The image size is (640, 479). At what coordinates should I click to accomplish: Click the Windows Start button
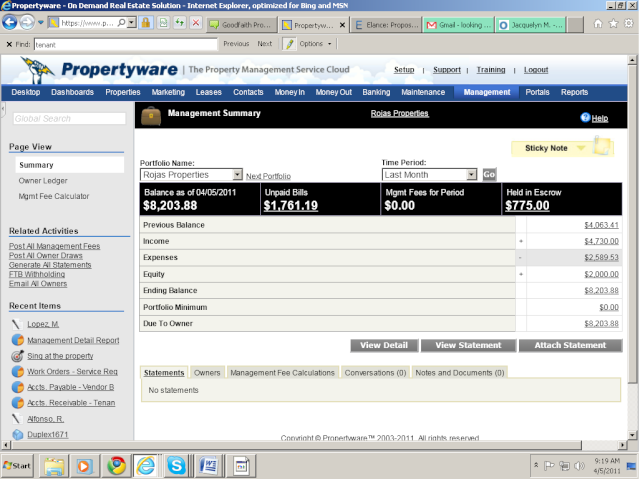[16, 466]
